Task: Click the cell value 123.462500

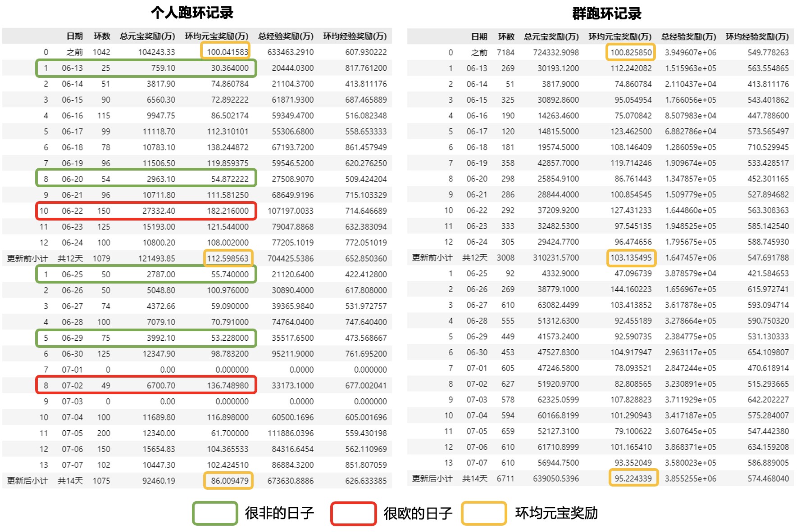Action: (631, 131)
